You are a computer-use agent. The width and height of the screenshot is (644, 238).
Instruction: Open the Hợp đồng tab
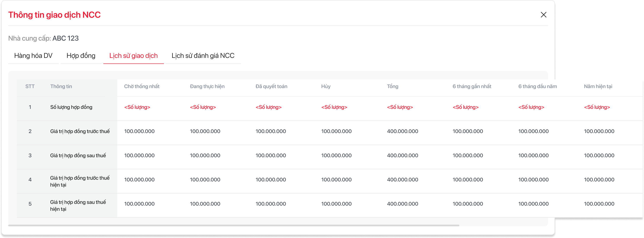point(81,56)
